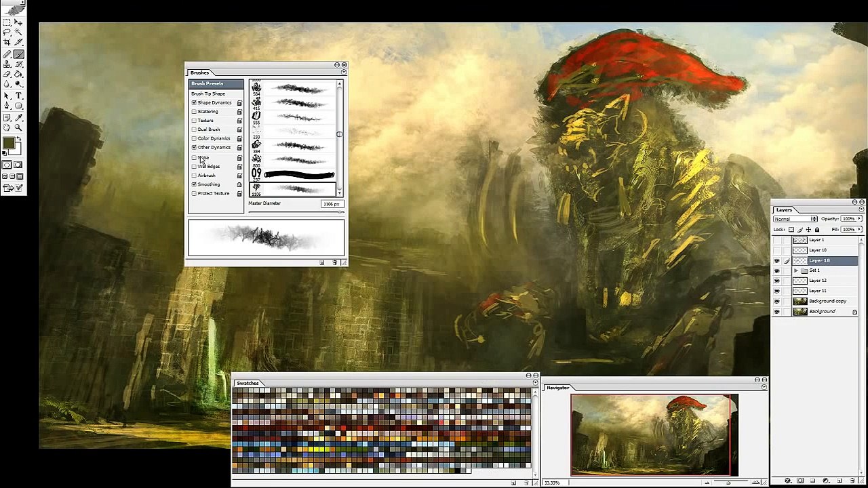Viewport: 868px width, 488px height.
Task: Open the blend mode Normal dropdown
Action: click(x=795, y=219)
